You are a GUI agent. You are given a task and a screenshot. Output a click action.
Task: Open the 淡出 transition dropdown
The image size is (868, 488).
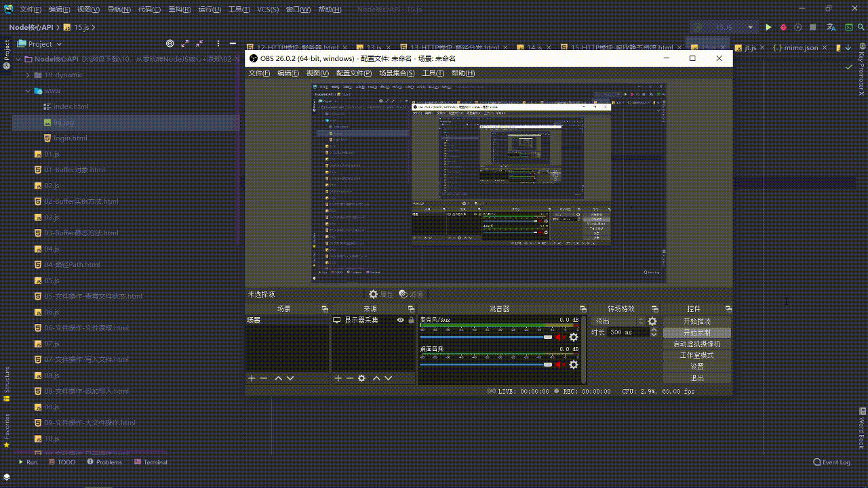click(617, 321)
